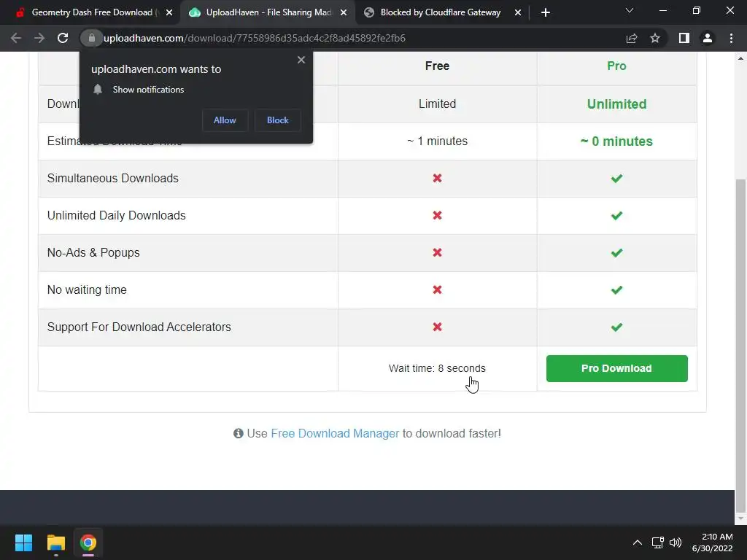Click the browser back arrow

click(x=16, y=38)
